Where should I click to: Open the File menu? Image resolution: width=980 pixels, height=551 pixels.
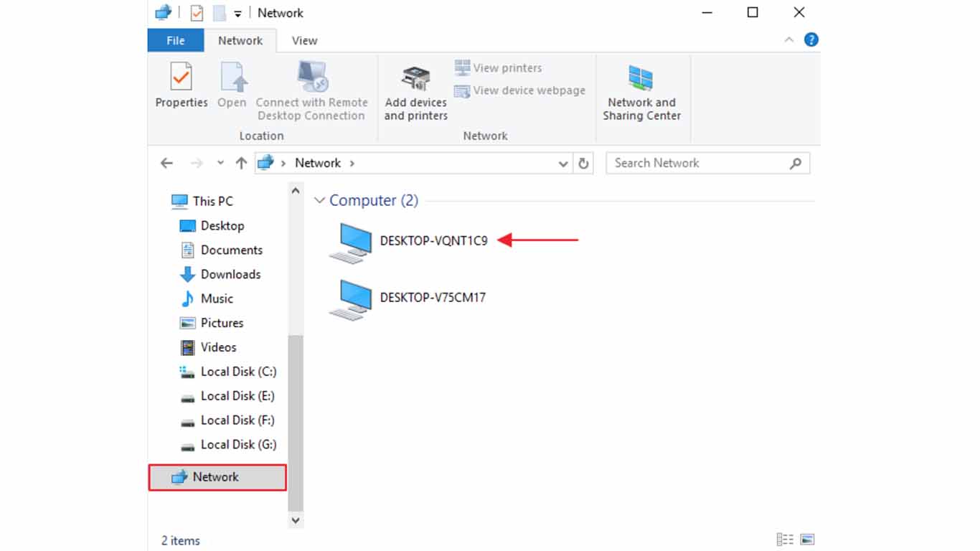pyautogui.click(x=176, y=41)
